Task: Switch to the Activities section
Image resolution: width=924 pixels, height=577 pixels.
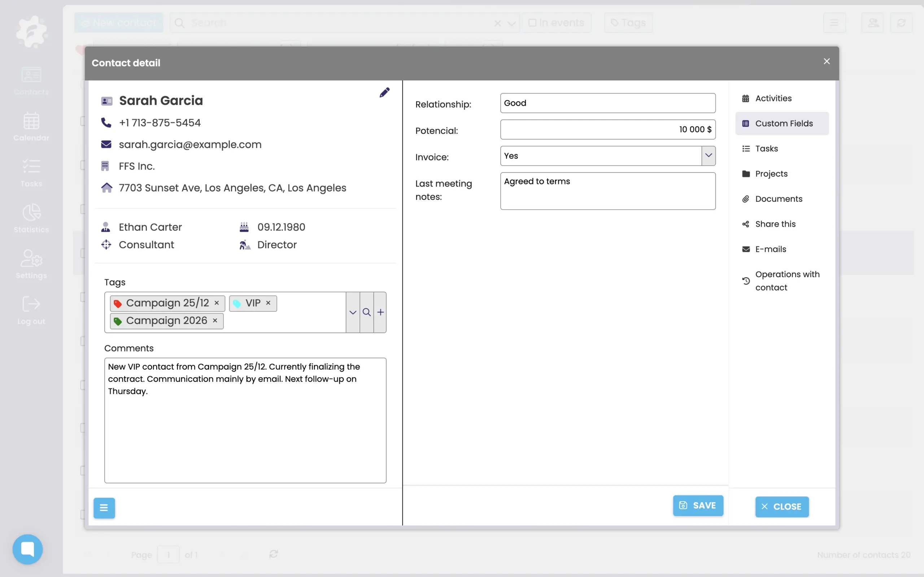Action: coord(773,98)
